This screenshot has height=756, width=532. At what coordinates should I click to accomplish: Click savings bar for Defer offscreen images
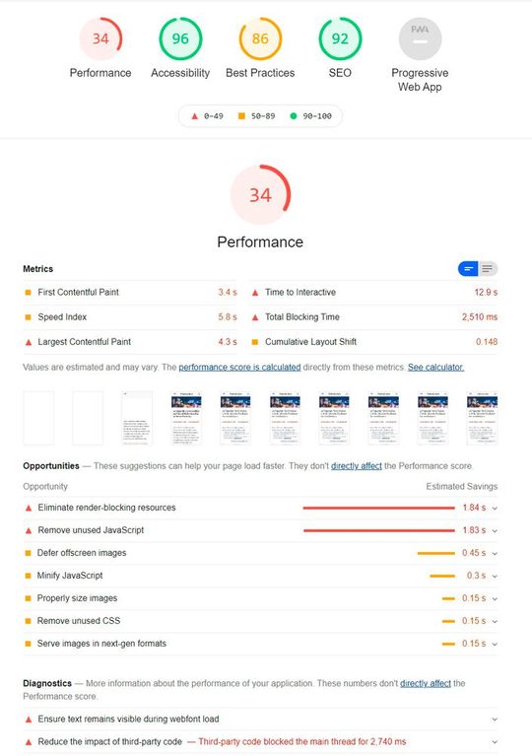click(x=436, y=553)
